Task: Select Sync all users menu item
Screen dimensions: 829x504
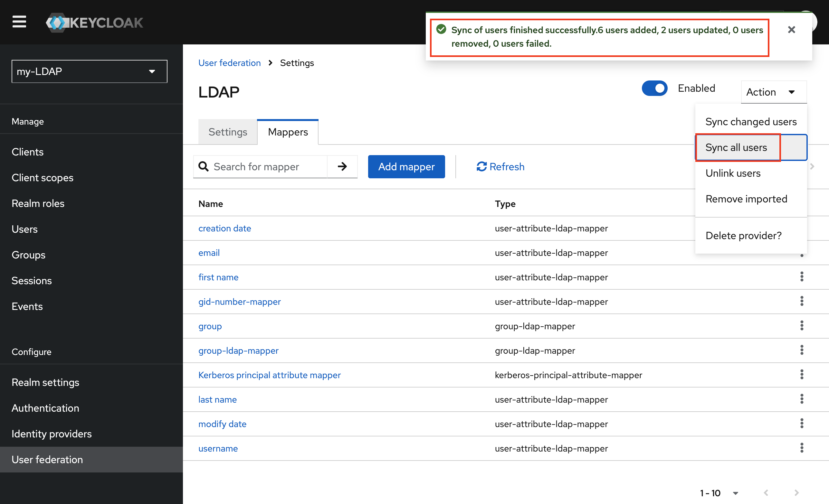Action: (736, 148)
